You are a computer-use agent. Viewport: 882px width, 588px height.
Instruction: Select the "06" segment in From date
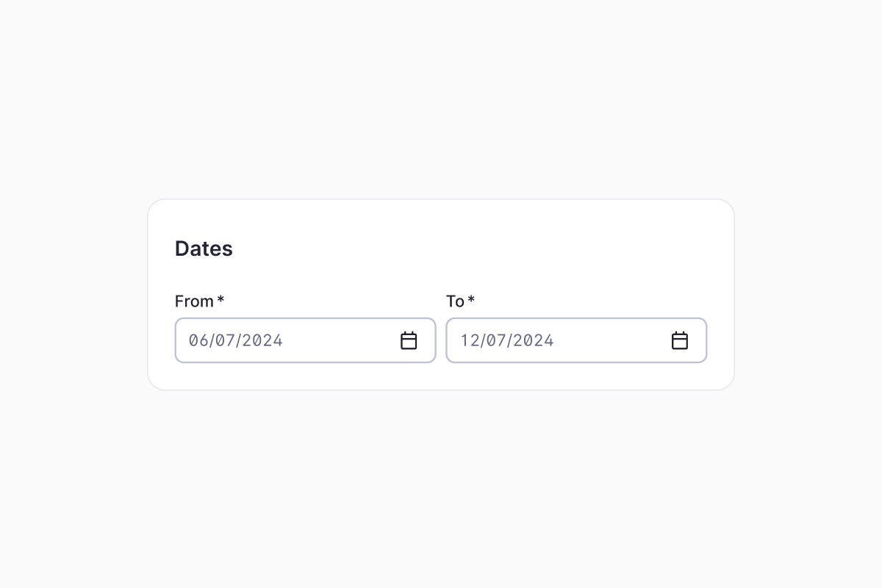(198, 340)
